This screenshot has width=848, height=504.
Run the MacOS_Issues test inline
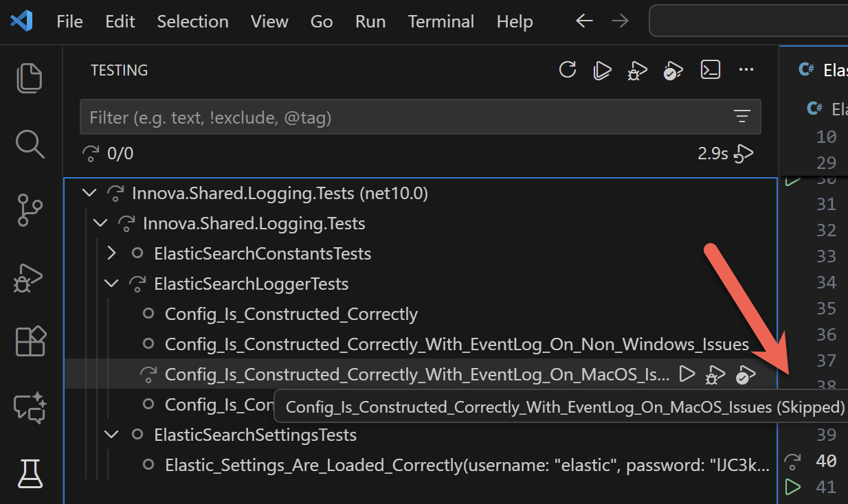click(687, 374)
